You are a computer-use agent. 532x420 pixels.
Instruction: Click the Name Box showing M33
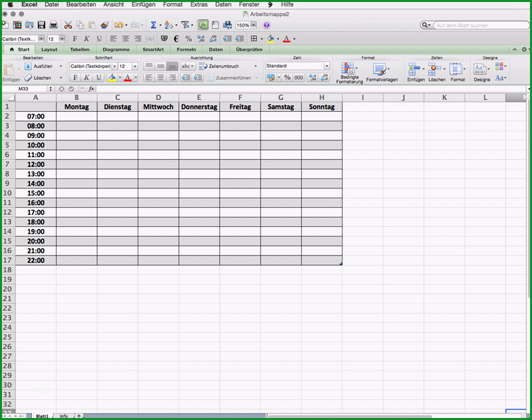(23, 89)
